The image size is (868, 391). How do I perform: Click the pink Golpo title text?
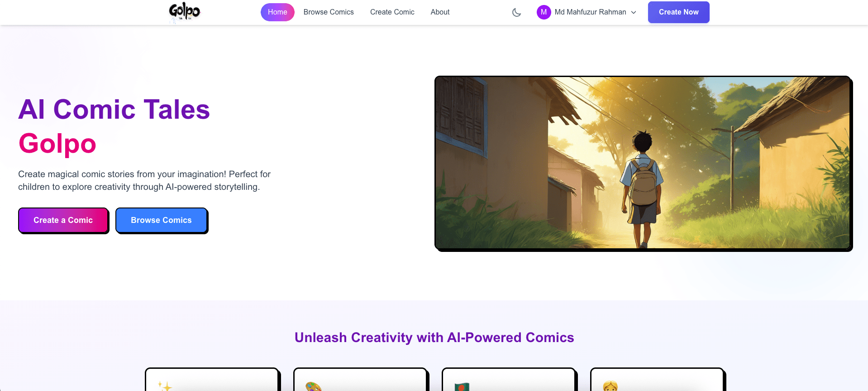click(x=57, y=144)
